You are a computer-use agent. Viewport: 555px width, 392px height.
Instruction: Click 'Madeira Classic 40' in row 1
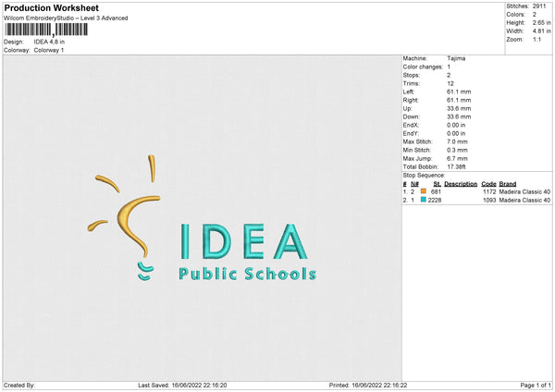[x=524, y=191]
